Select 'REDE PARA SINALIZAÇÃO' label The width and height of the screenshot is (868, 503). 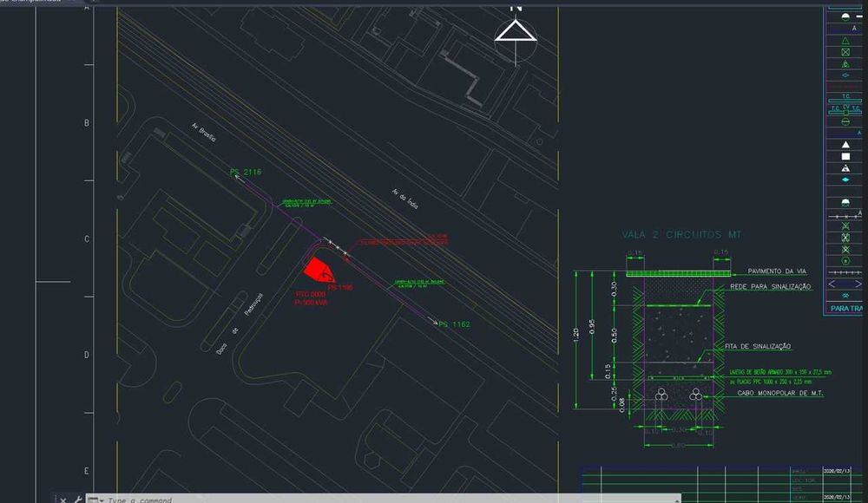(771, 287)
